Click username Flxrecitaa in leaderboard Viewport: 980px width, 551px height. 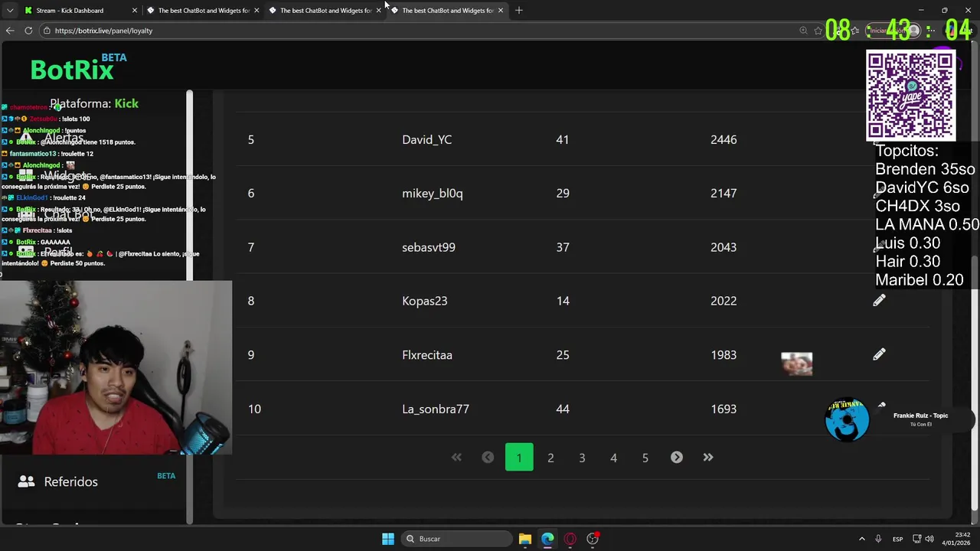427,355
